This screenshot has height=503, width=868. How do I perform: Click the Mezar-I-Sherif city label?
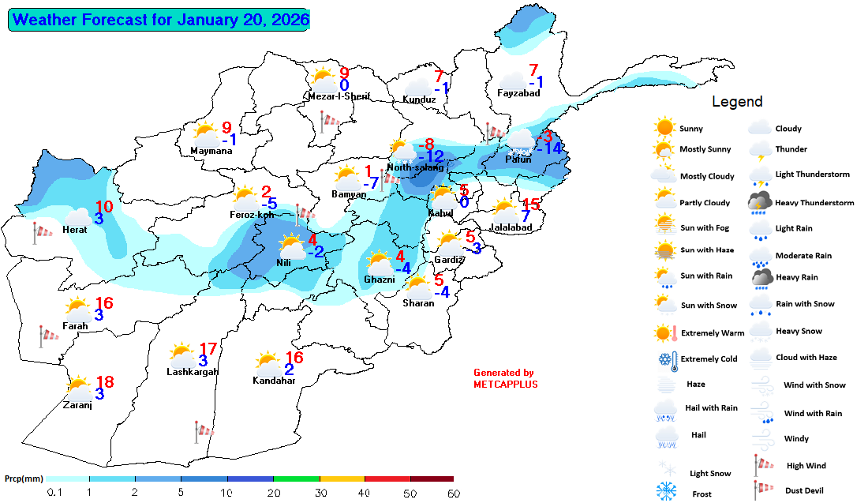(x=339, y=97)
